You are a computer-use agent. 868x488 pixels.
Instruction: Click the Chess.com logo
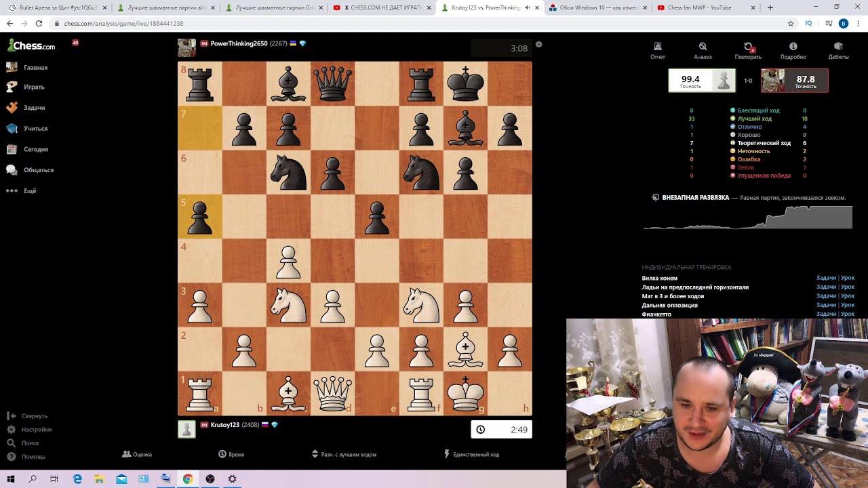31,45
